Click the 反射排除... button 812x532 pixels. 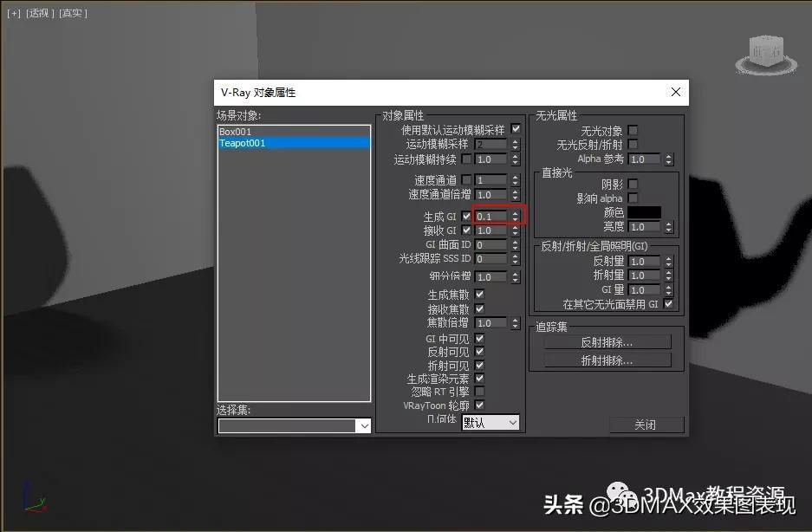click(607, 342)
